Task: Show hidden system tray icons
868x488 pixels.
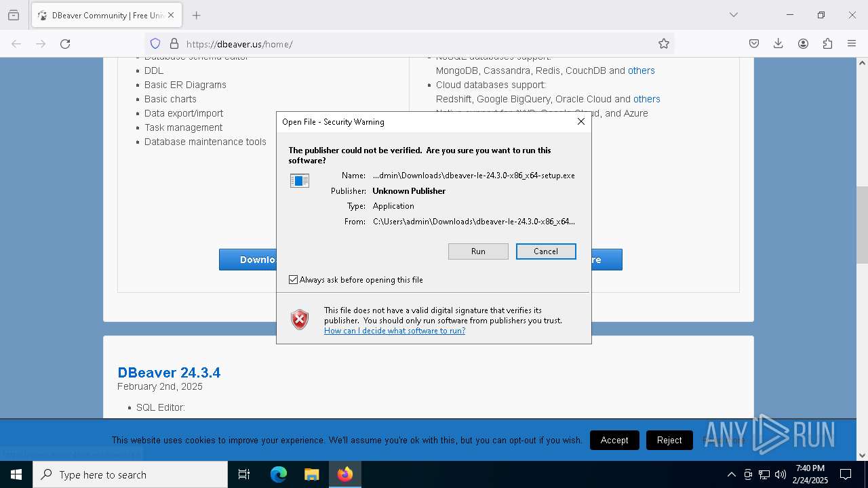Action: (x=731, y=474)
